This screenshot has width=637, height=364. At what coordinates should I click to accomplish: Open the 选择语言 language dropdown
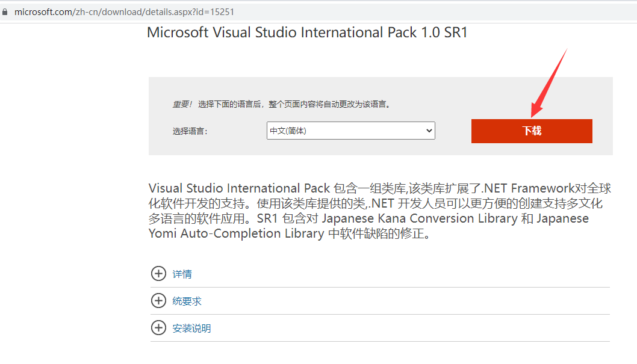point(350,131)
